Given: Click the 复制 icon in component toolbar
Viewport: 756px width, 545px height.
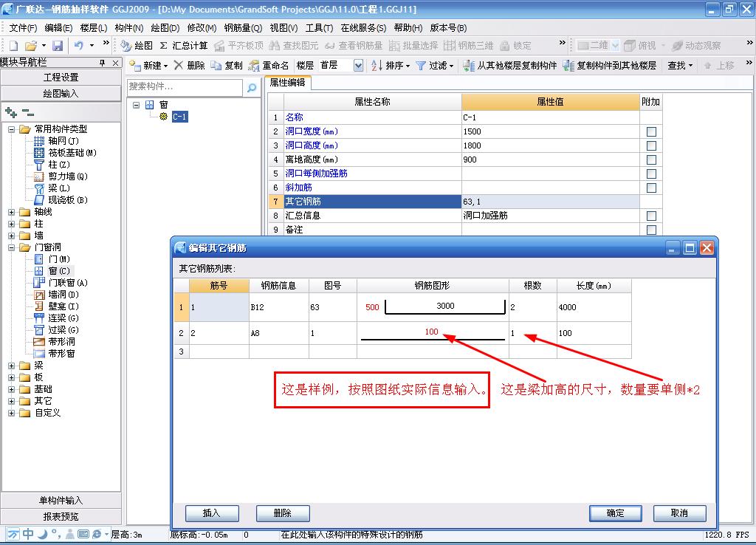Looking at the screenshot, I should 216,65.
